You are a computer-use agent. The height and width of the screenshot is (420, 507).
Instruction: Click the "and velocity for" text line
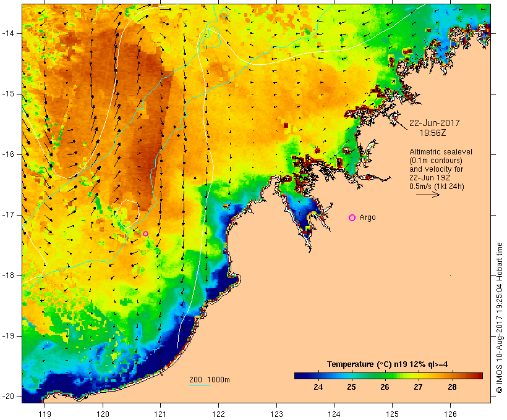(x=436, y=169)
